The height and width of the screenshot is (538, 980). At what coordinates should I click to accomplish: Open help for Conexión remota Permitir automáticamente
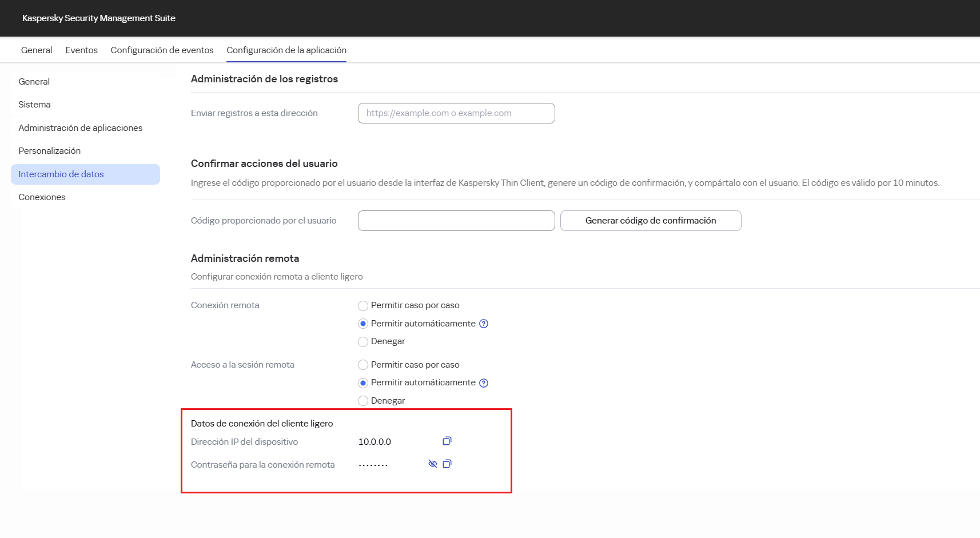tap(483, 324)
